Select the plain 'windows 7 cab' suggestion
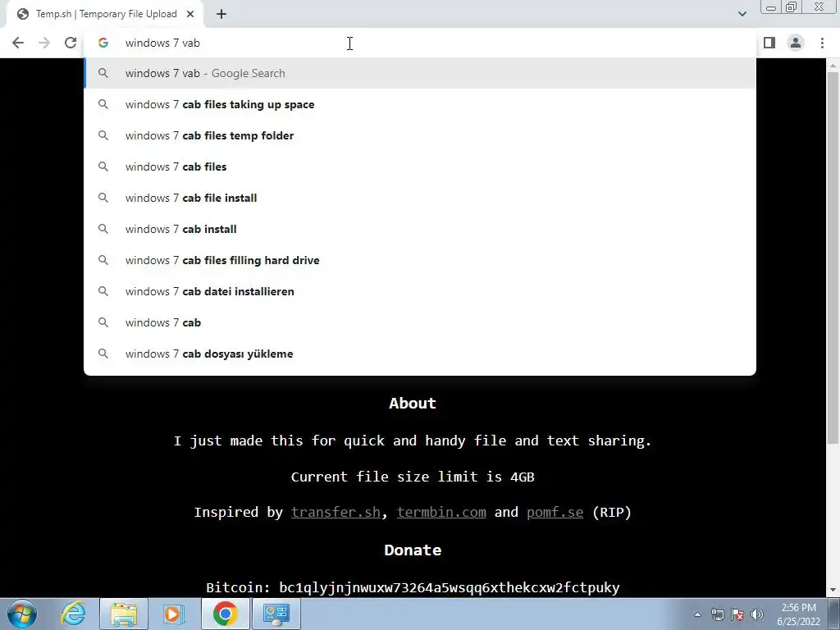The width and height of the screenshot is (840, 630). 420,322
